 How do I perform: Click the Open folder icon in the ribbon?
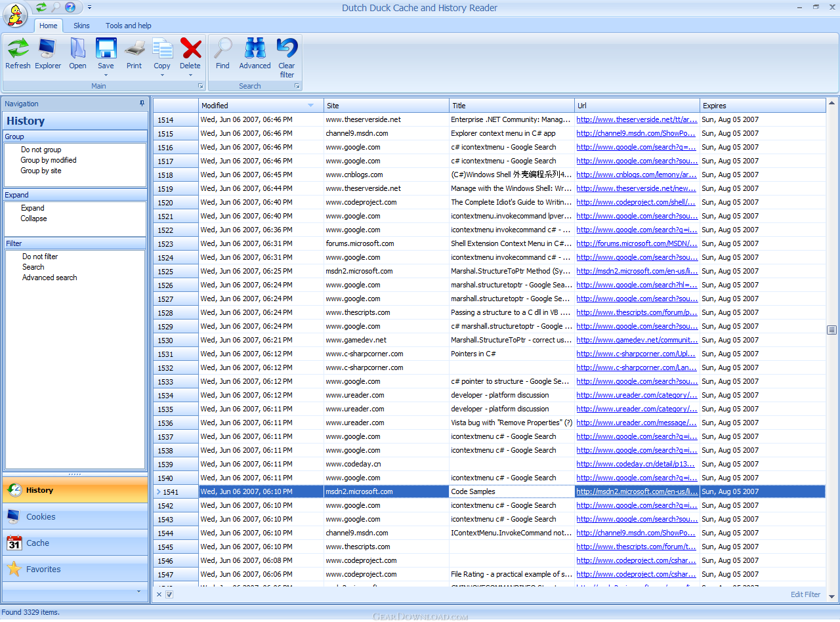click(77, 49)
